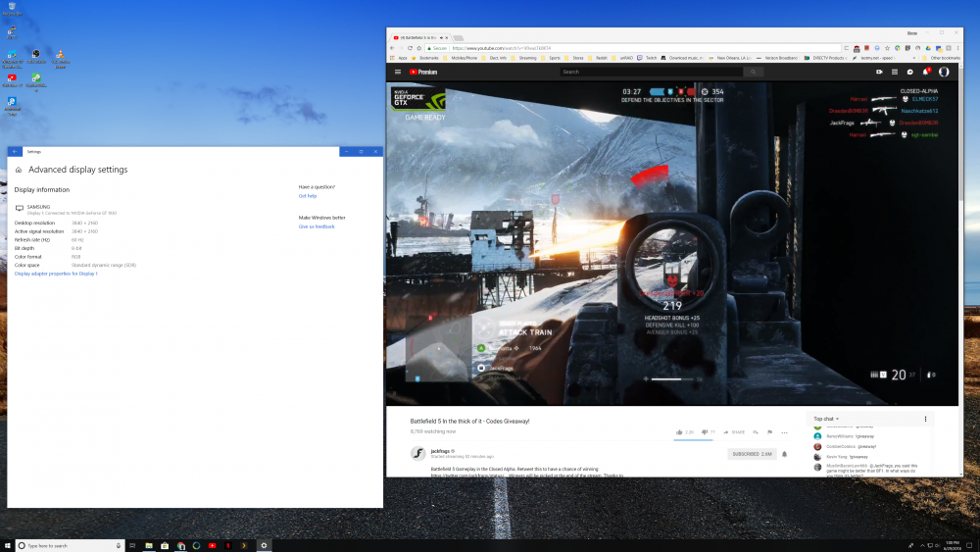Click the Refresh rate 60 Hz value

click(x=77, y=240)
